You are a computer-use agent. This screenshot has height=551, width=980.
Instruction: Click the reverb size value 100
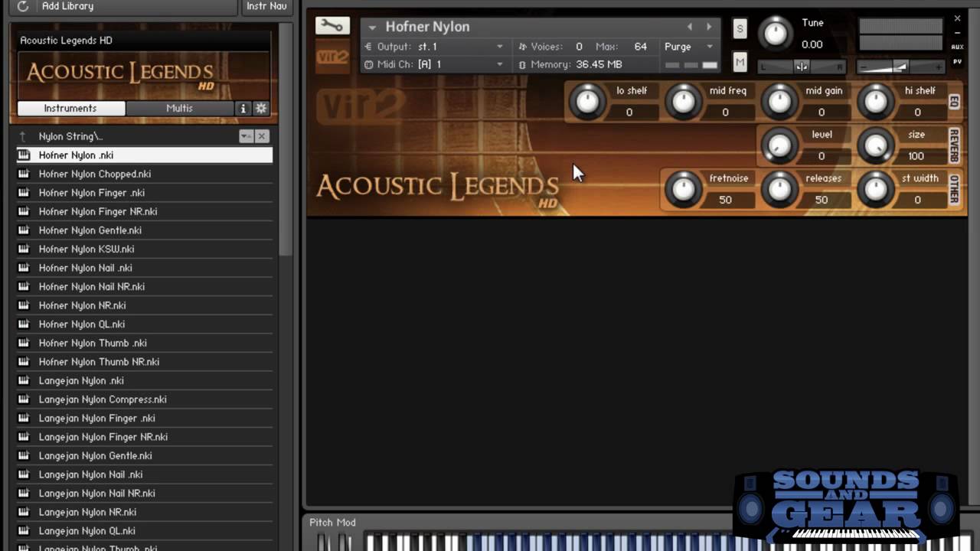[x=916, y=156]
